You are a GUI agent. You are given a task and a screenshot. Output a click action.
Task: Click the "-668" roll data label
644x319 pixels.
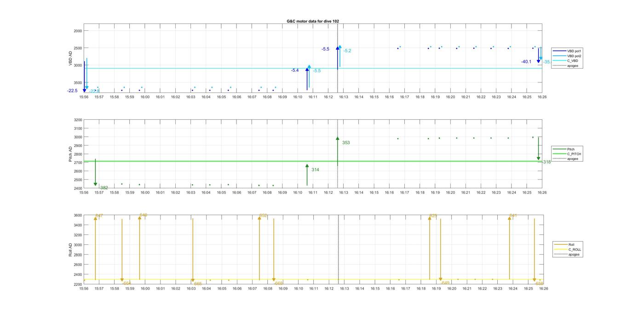point(278,283)
